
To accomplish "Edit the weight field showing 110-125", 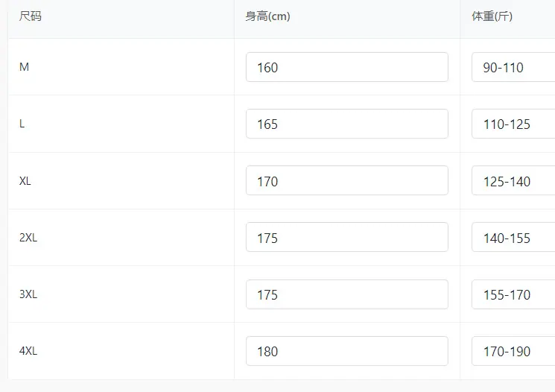I will pyautogui.click(x=513, y=124).
